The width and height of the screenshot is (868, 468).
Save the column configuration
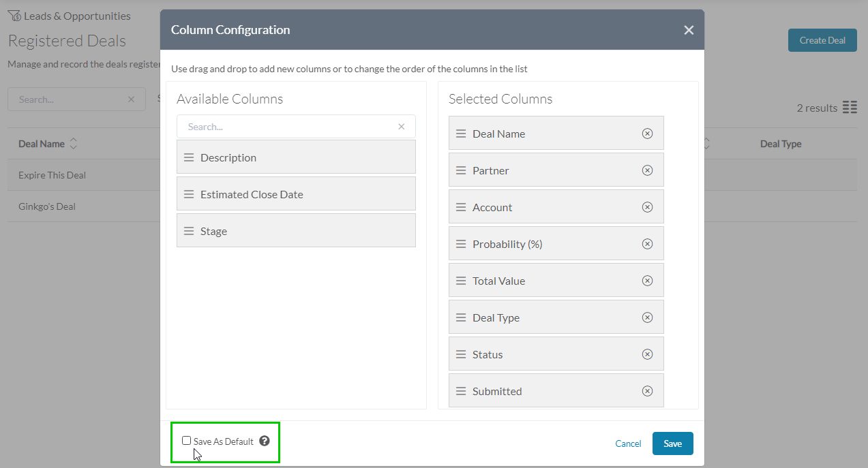(672, 443)
